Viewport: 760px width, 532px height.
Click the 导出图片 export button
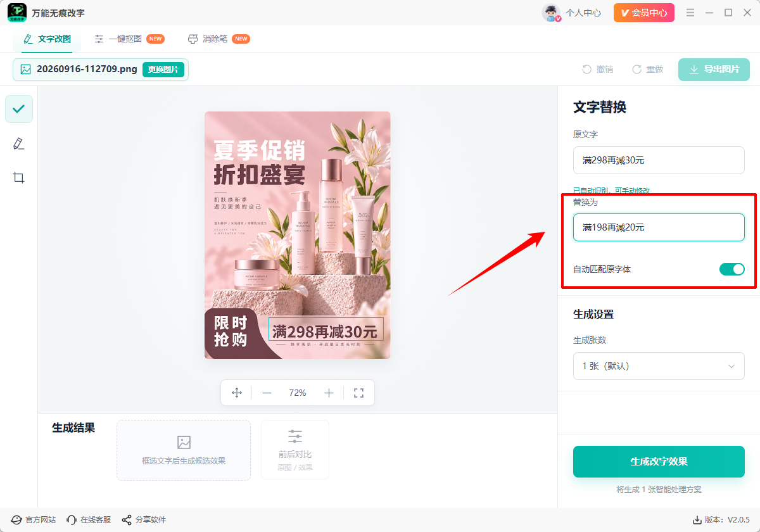click(x=714, y=70)
